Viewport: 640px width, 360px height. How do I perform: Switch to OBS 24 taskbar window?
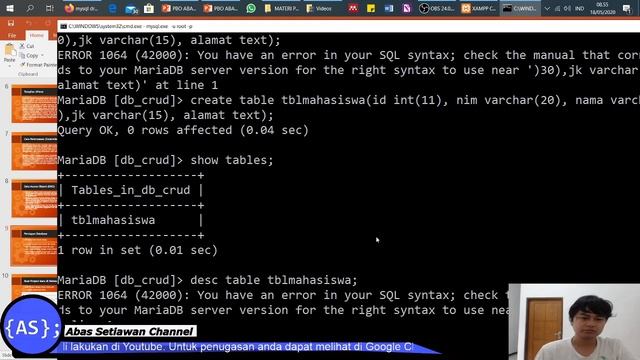(x=438, y=8)
